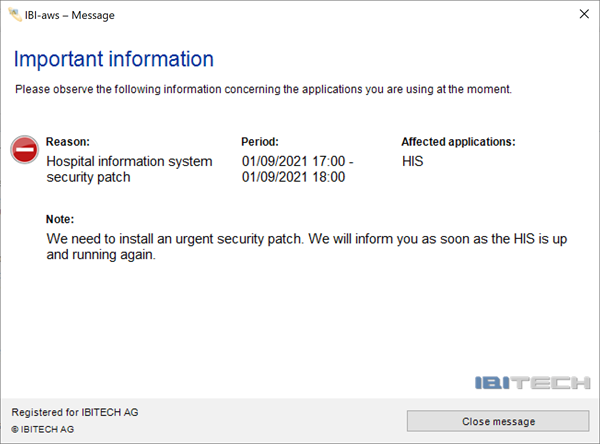
Task: Click the Please observe the following information sentence
Action: tap(263, 89)
